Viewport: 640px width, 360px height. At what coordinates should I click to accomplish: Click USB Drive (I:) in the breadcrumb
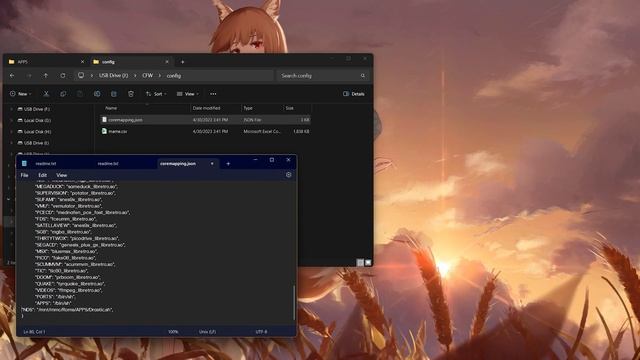click(113, 76)
